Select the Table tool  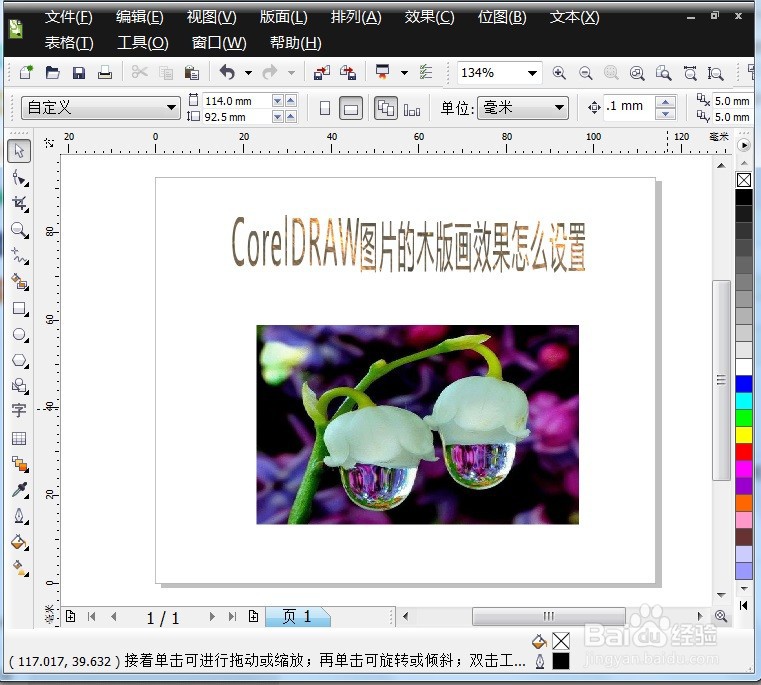point(19,438)
